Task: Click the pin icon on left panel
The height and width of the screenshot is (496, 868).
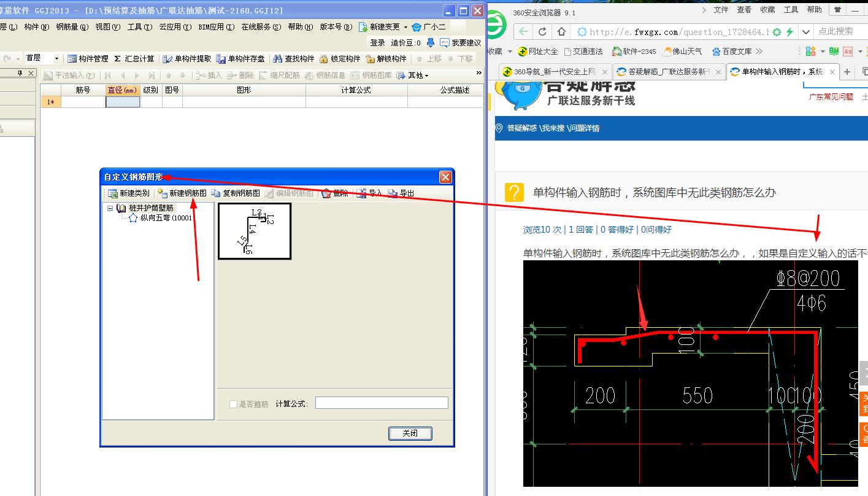Action: tap(20, 74)
